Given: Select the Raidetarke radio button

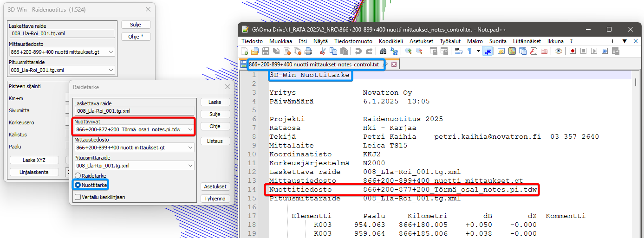Looking at the screenshot, I should pos(78,176).
